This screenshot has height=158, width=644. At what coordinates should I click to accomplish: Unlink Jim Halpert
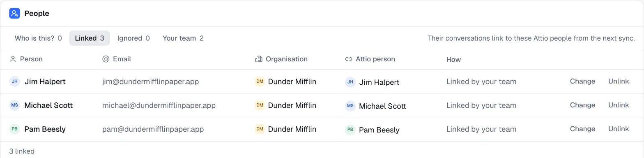tap(619, 81)
